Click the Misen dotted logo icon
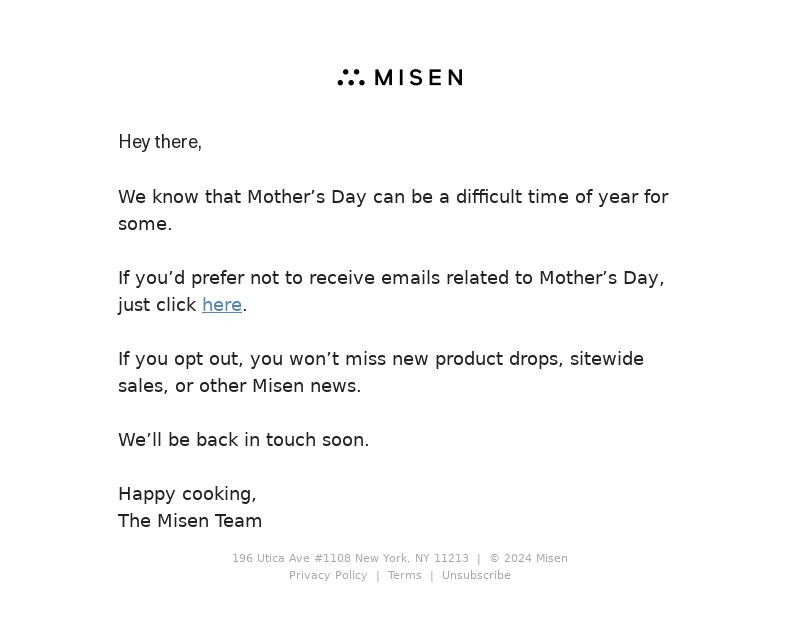Image resolution: width=800 pixels, height=624 pixels. click(351, 77)
